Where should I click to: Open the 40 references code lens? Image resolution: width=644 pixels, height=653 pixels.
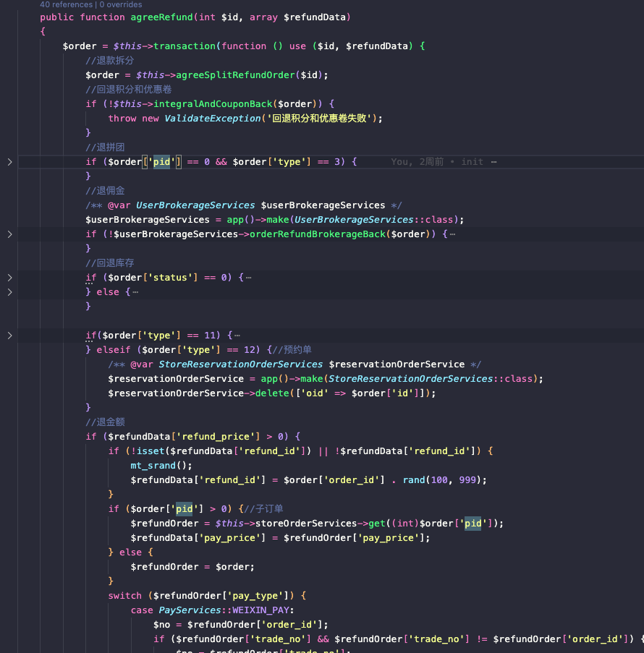tap(67, 4)
